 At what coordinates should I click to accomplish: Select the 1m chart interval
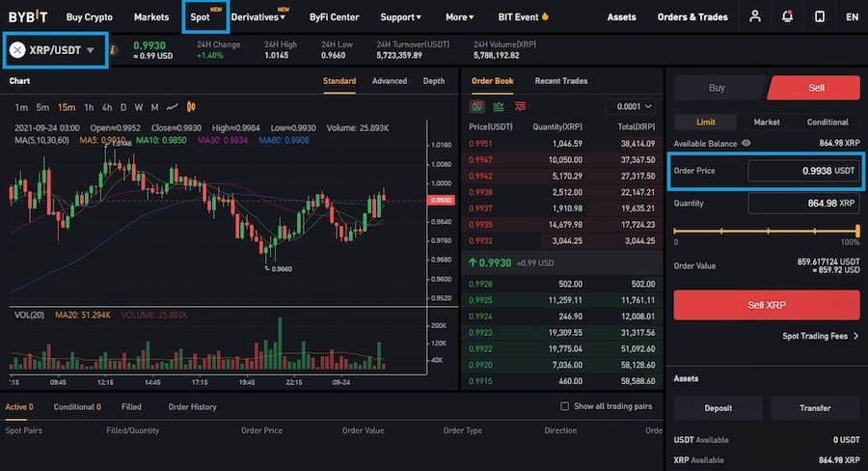21,107
